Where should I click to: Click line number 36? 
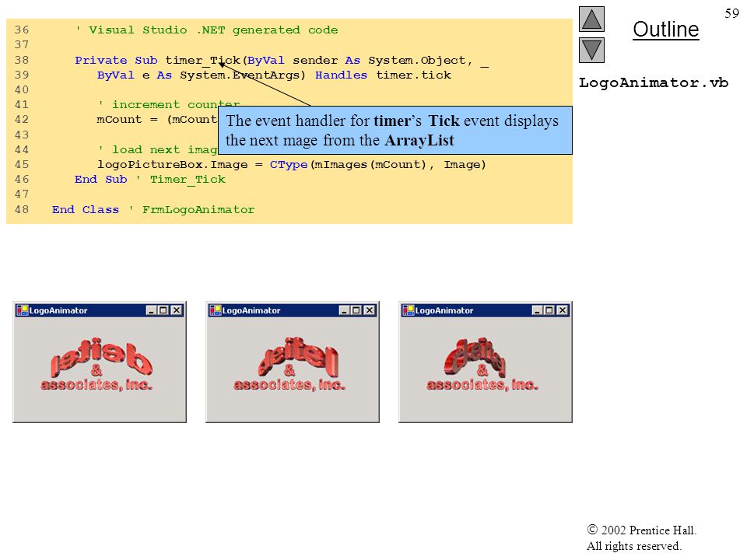point(22,30)
